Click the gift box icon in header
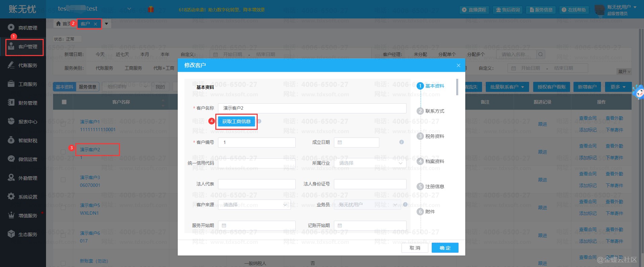The image size is (644, 267). click(151, 9)
